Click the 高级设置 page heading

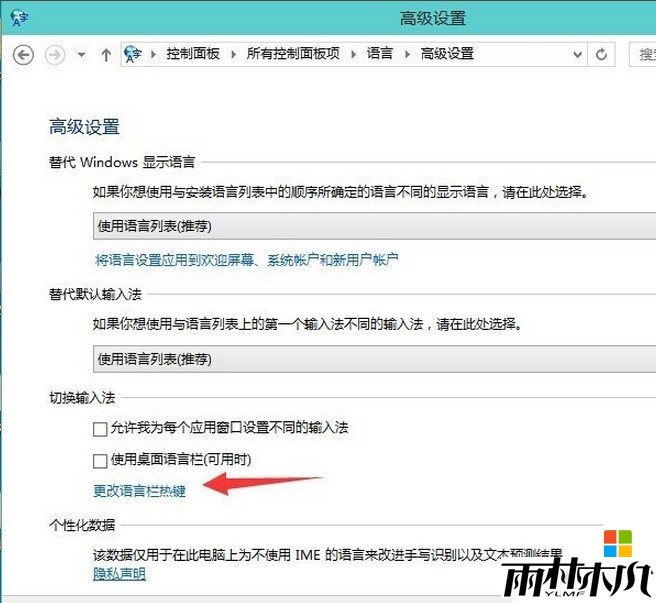click(85, 127)
